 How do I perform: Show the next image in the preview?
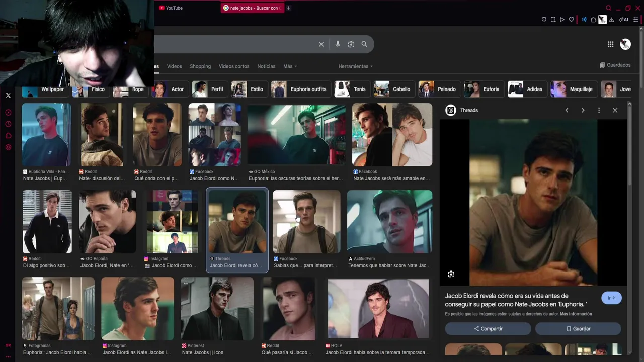(583, 110)
